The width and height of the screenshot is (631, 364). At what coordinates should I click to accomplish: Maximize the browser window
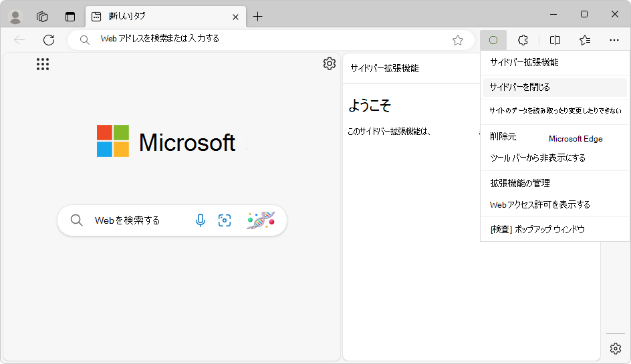[584, 15]
